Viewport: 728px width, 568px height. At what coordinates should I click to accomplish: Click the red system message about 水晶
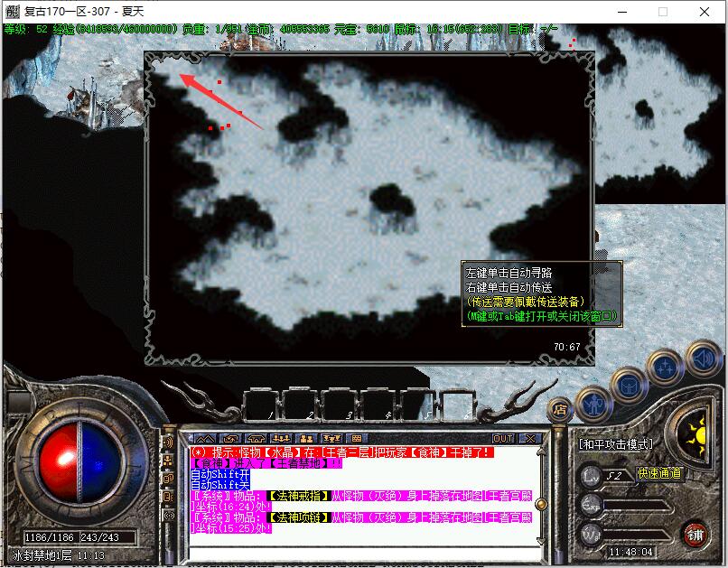point(342,452)
